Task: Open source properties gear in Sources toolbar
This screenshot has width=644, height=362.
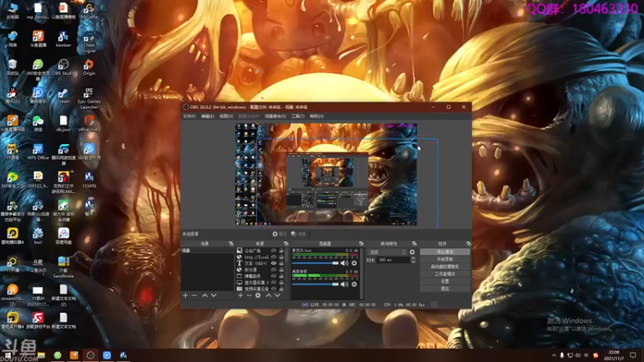Action: (258, 295)
